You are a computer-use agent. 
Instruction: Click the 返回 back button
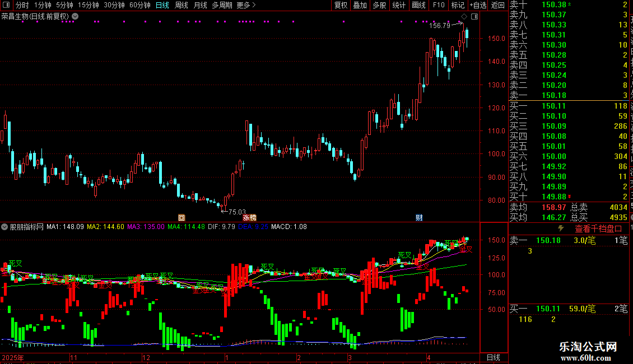point(498,5)
